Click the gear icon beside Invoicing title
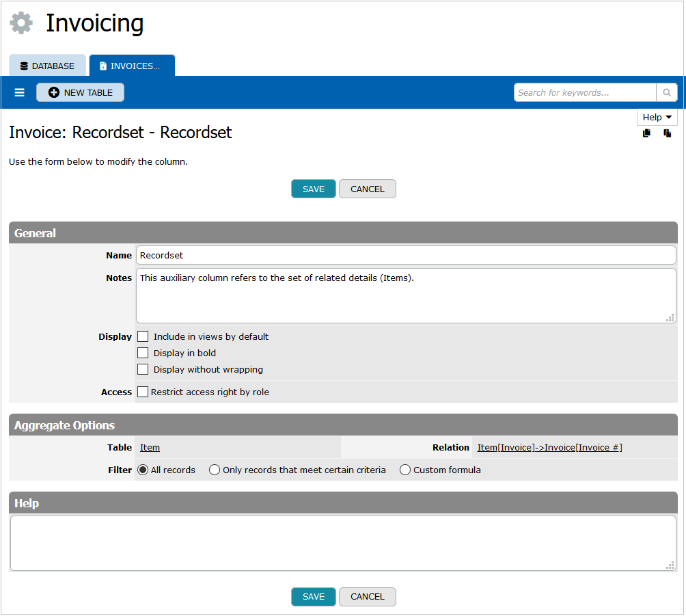 point(21,22)
